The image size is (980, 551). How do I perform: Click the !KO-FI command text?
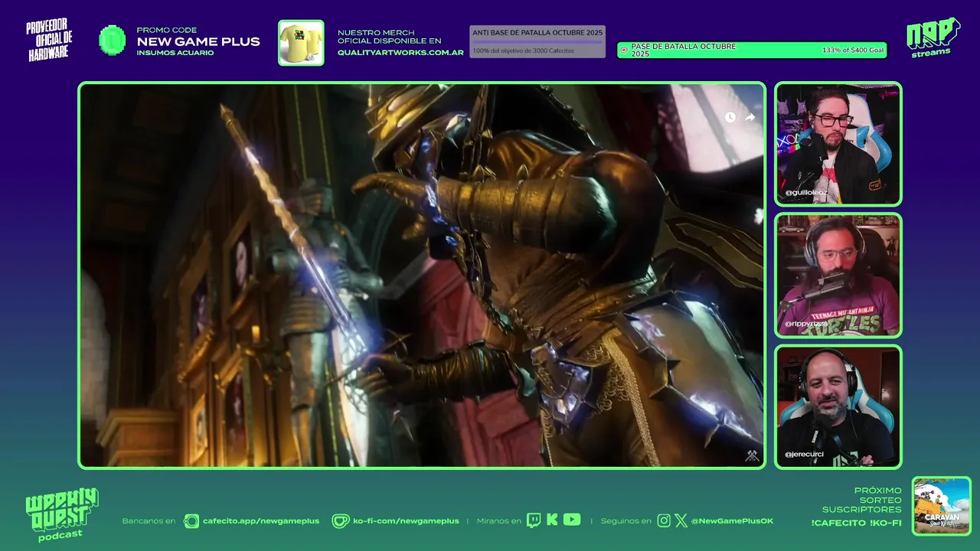pos(887,523)
